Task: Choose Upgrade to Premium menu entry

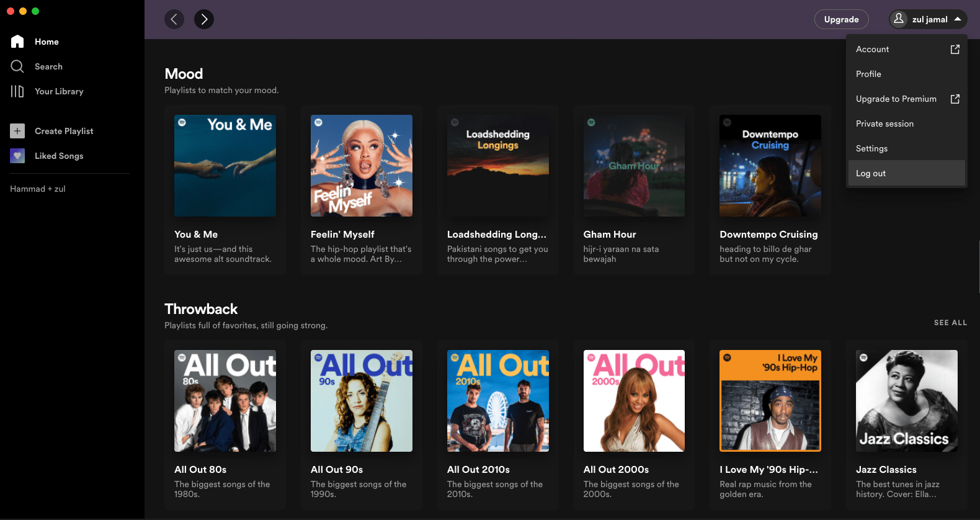Action: pos(906,99)
